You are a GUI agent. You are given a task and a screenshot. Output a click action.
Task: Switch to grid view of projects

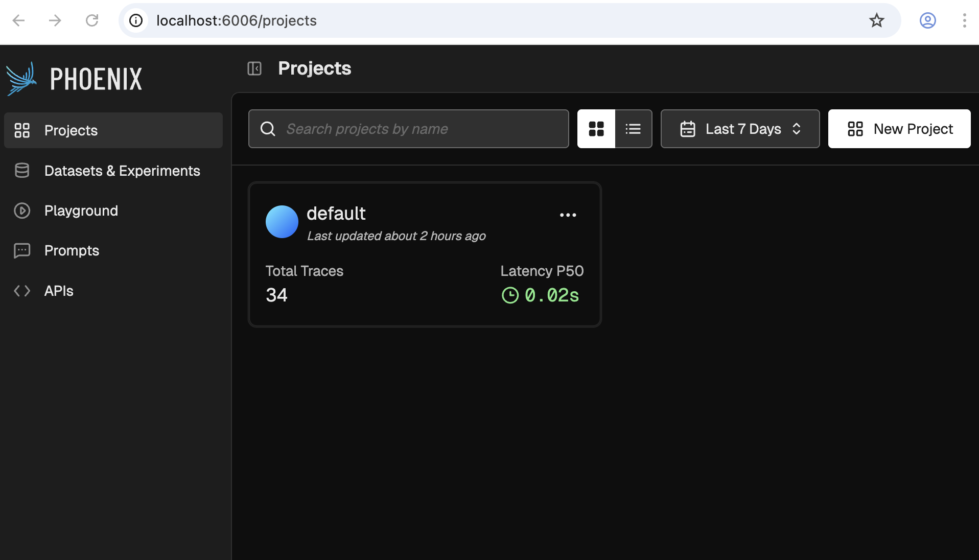[x=596, y=129]
